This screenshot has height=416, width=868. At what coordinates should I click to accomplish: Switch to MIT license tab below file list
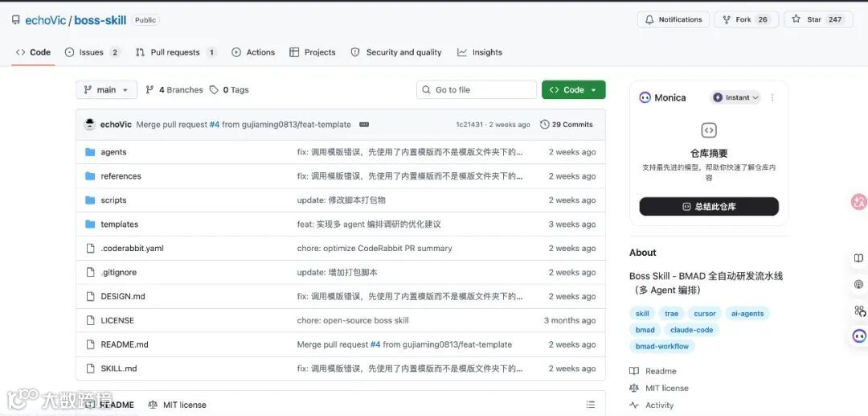tap(177, 405)
